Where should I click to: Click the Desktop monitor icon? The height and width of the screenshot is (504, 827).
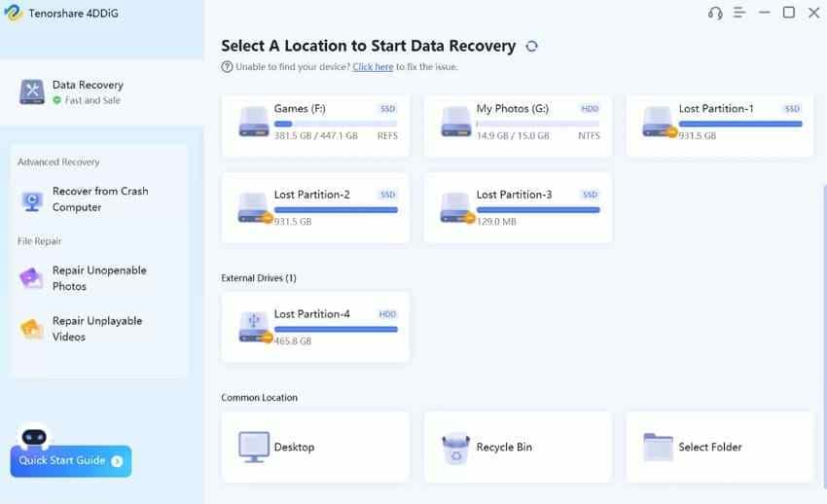pyautogui.click(x=254, y=447)
